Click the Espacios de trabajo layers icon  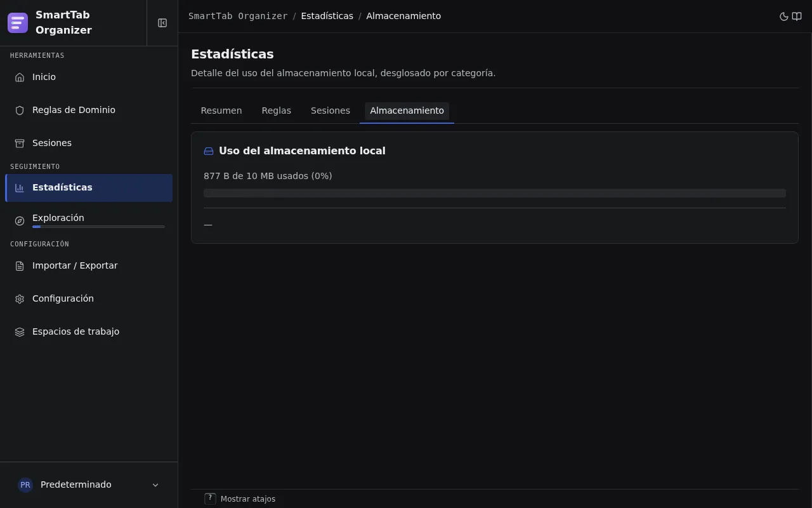point(20,331)
